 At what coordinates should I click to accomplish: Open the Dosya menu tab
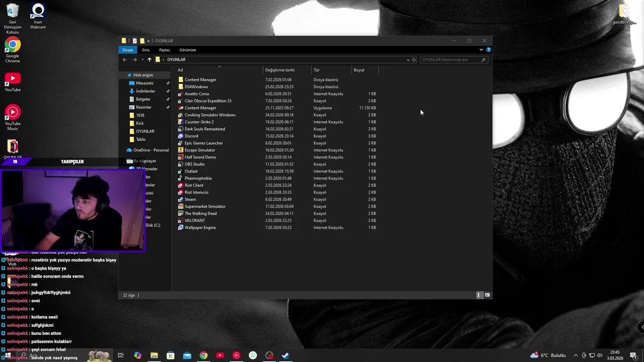coord(128,50)
